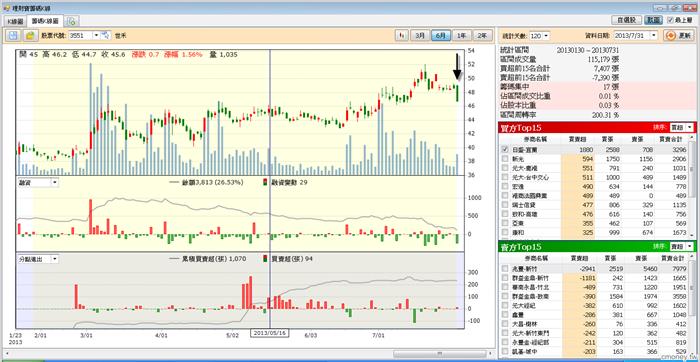Check the 元大-台中交心 broker checkbox
The height and width of the screenshot is (362, 700).
point(505,177)
